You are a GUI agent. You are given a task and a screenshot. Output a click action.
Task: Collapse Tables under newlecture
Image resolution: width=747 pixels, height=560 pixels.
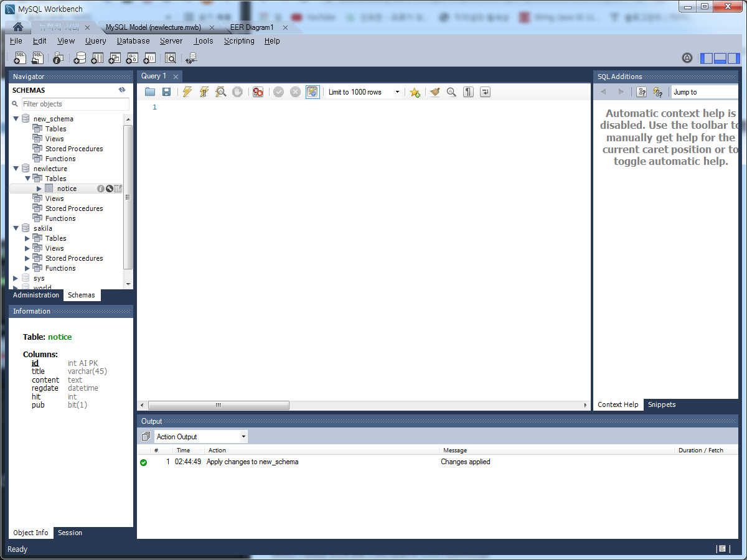coord(27,178)
